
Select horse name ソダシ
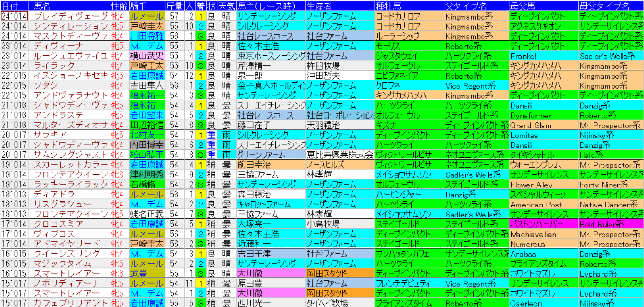(69, 86)
